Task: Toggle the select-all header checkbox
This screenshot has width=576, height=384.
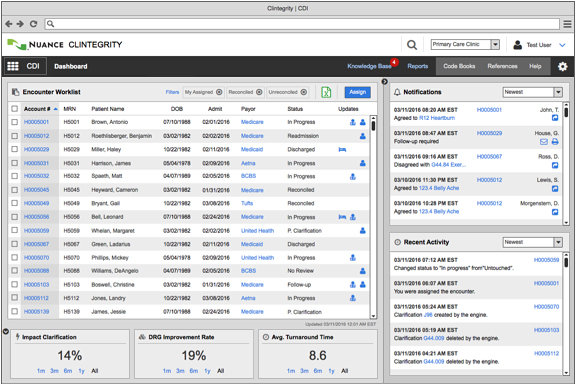Action: click(14, 109)
